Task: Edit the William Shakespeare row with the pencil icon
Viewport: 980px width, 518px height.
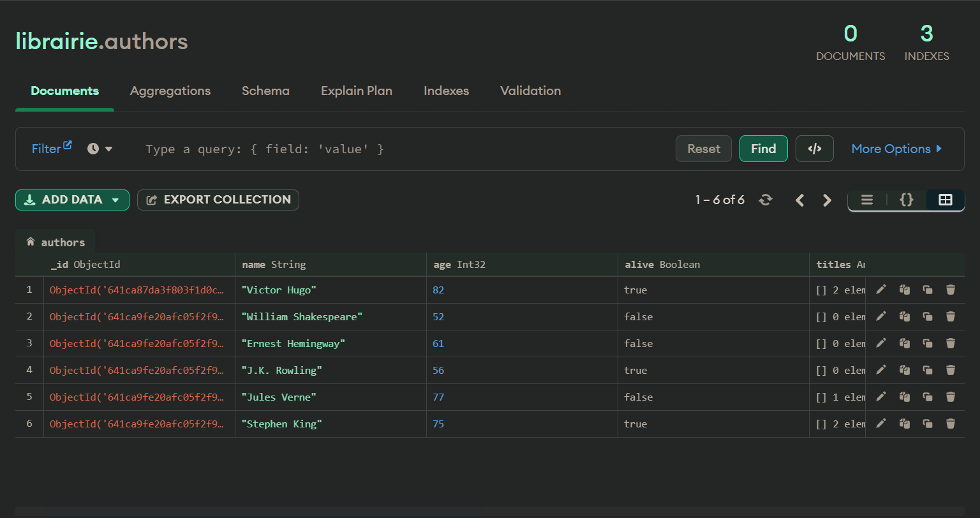Action: point(881,316)
